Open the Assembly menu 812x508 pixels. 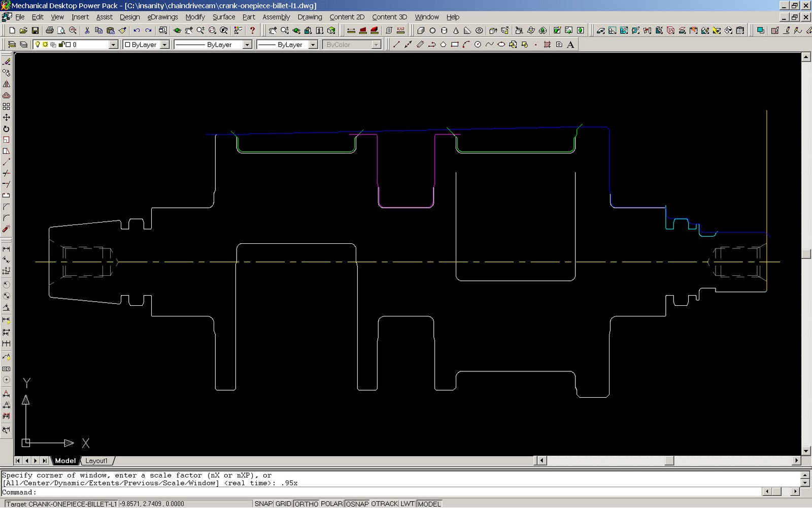tap(276, 17)
